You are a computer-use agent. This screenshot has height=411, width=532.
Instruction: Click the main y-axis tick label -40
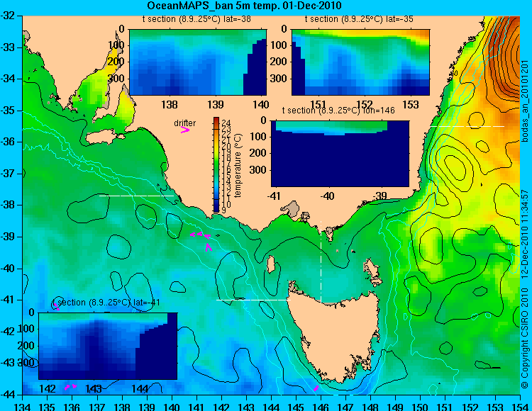[8, 269]
